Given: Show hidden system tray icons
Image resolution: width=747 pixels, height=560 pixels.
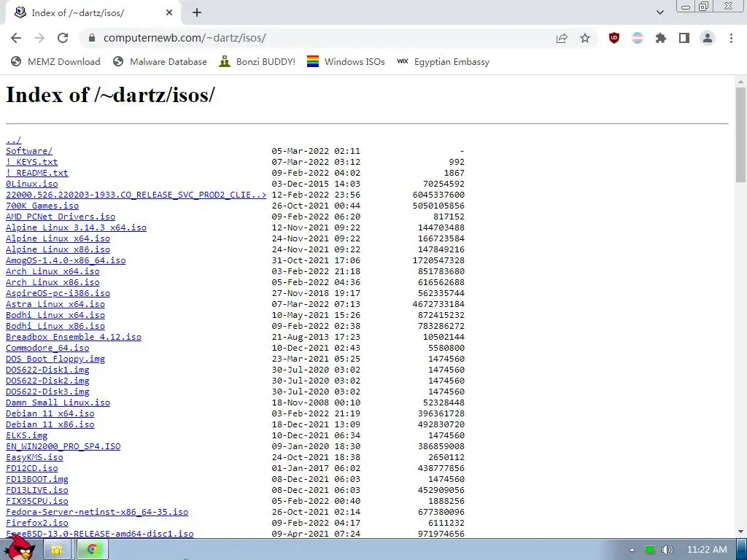Looking at the screenshot, I should [632, 550].
